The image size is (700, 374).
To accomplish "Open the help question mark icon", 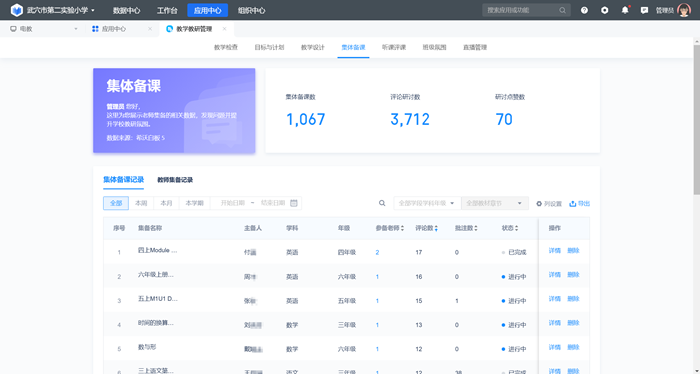I will pyautogui.click(x=584, y=10).
